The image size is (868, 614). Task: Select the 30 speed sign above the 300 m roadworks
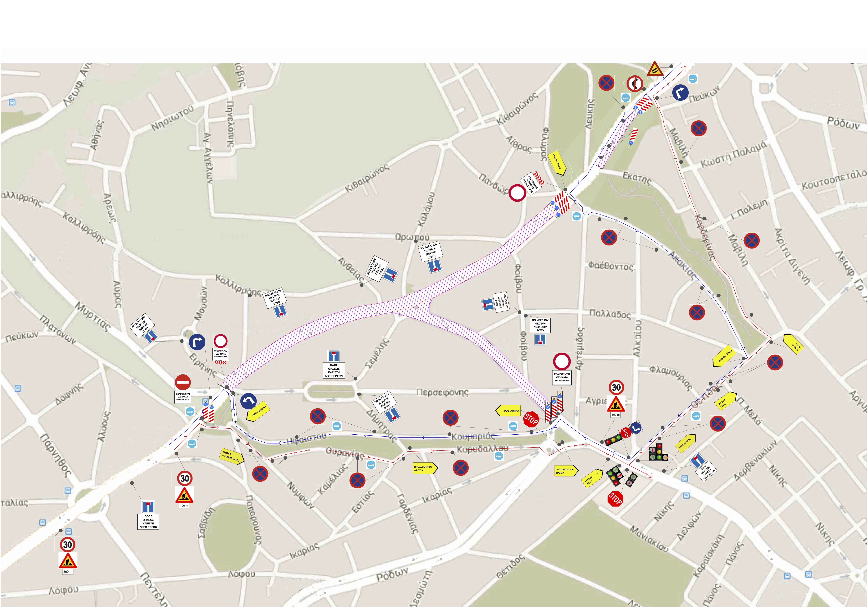(x=68, y=545)
